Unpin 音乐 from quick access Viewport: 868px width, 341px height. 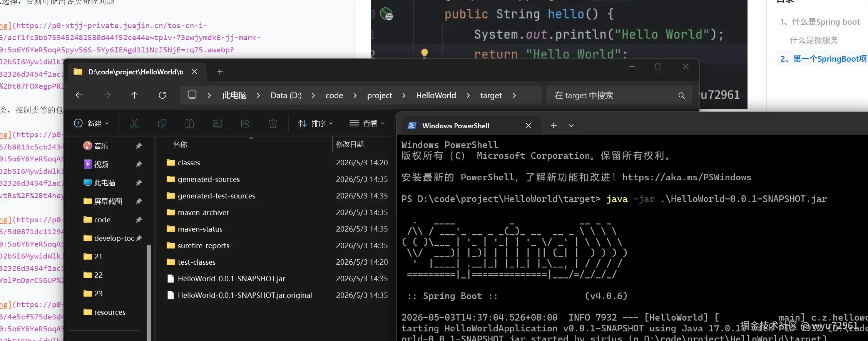point(139,146)
